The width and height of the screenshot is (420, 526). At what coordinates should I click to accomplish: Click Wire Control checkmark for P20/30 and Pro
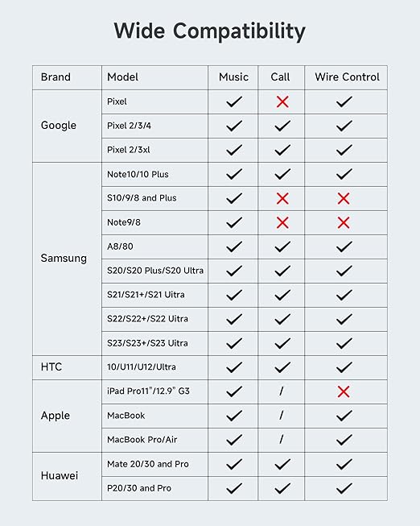(x=344, y=488)
